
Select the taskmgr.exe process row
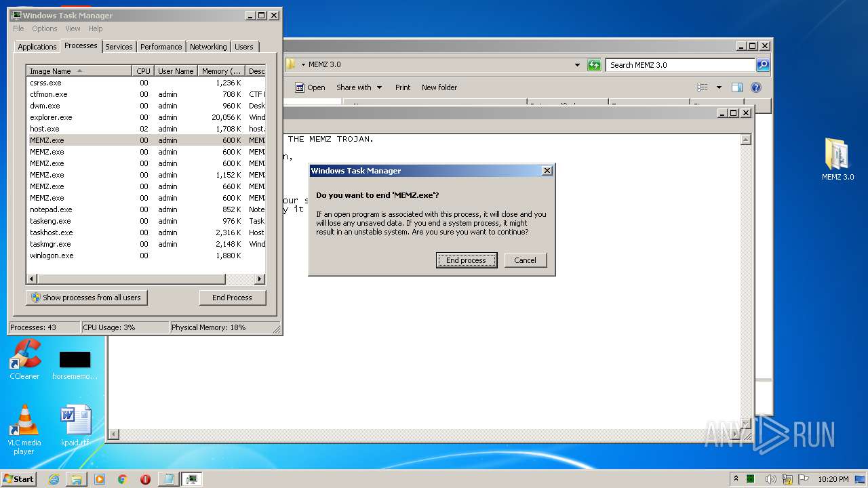click(x=146, y=244)
